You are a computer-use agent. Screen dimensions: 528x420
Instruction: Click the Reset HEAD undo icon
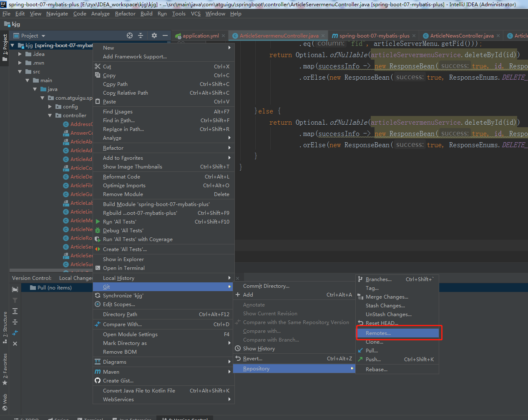(360, 323)
